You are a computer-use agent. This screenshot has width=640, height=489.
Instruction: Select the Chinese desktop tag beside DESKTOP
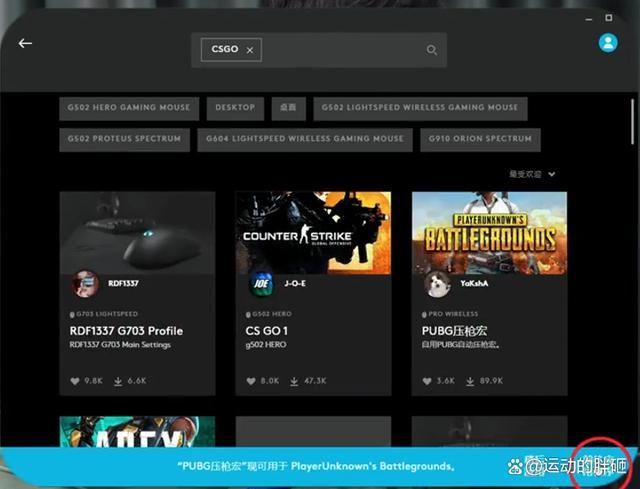point(288,108)
